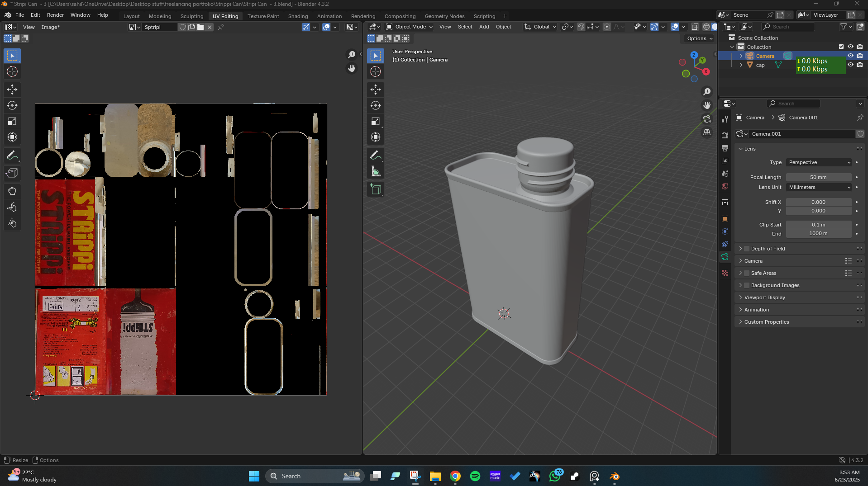Click the Toggle Camera View icon in viewport
Image resolution: width=868 pixels, height=486 pixels.
(707, 119)
